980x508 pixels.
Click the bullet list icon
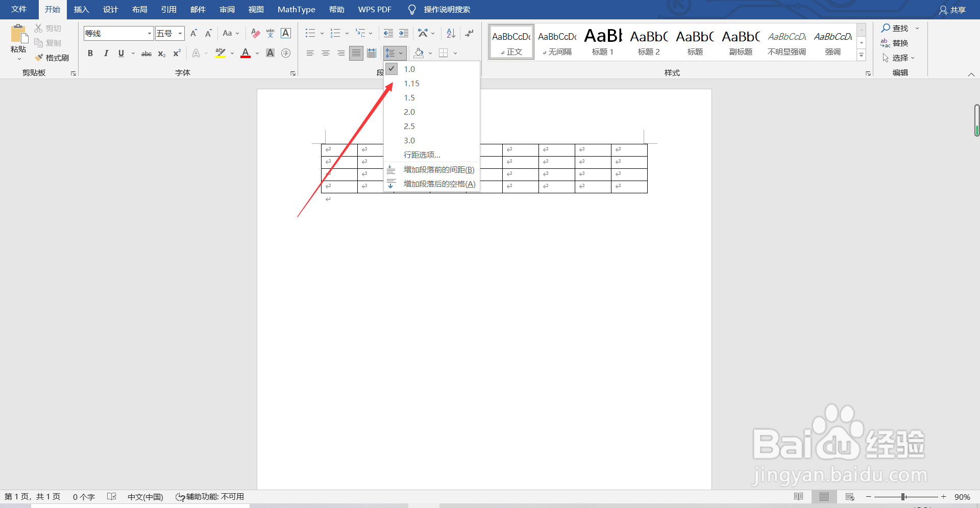(310, 33)
